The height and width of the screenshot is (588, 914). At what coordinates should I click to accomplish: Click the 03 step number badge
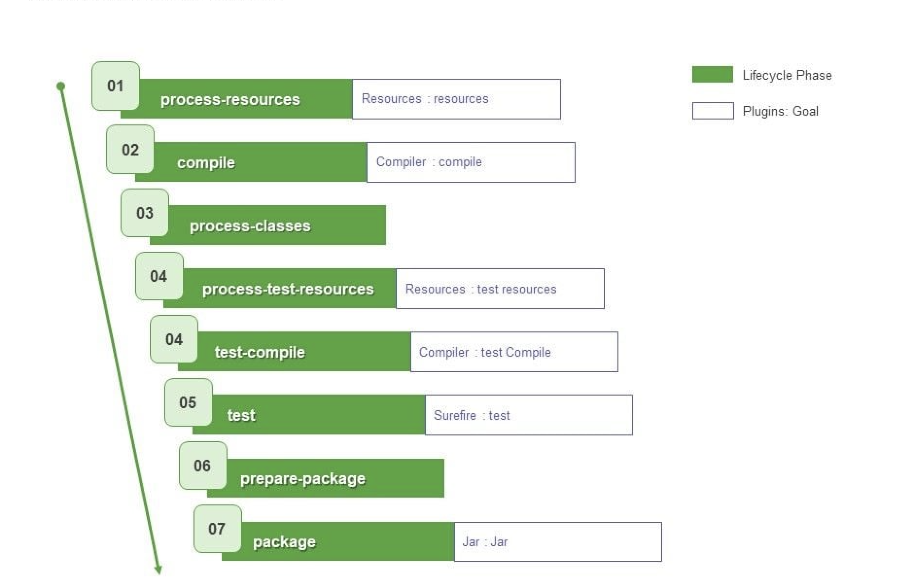[145, 213]
